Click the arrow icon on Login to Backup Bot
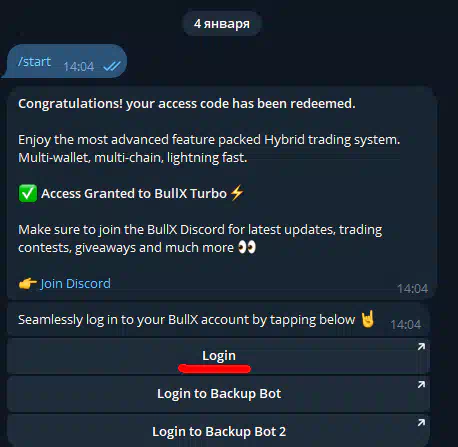 [x=421, y=385]
